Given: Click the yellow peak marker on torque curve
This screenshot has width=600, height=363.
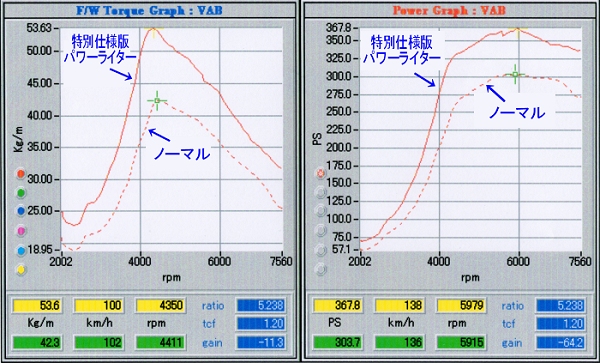Looking at the screenshot, I should tap(154, 29).
